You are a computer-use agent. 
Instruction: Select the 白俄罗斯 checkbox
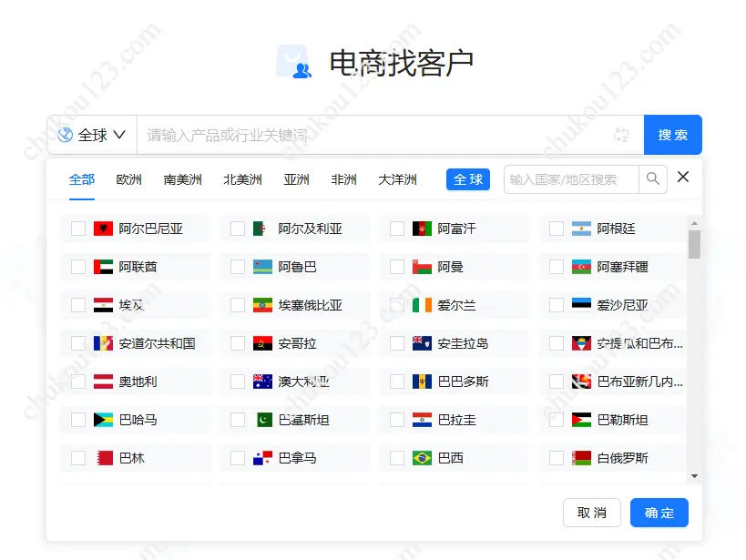[x=557, y=458]
